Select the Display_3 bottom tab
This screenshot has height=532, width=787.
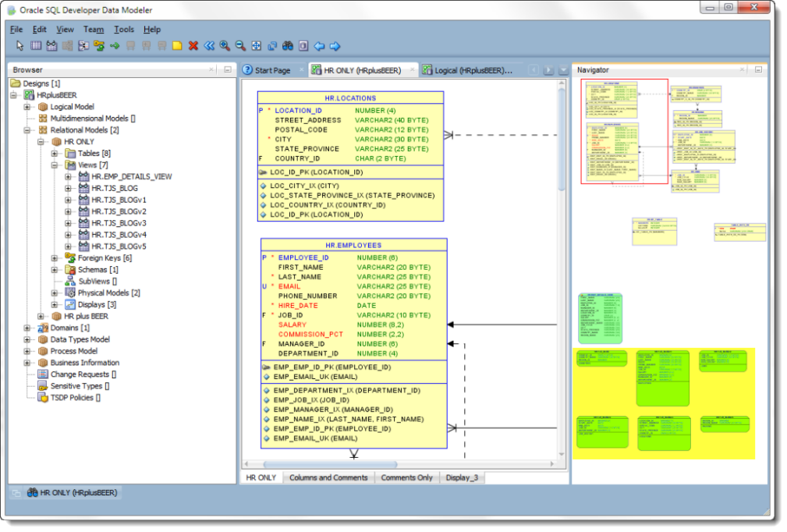pyautogui.click(x=462, y=478)
